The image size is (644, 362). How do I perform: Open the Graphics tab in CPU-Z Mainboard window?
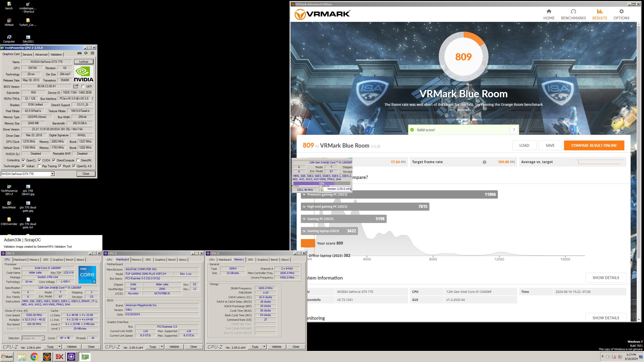click(160, 260)
